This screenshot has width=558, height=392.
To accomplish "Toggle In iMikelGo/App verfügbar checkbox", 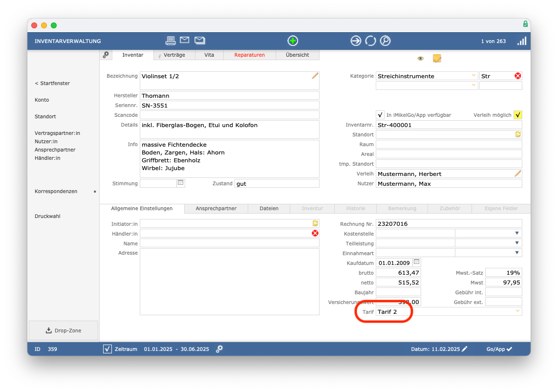I will (380, 115).
